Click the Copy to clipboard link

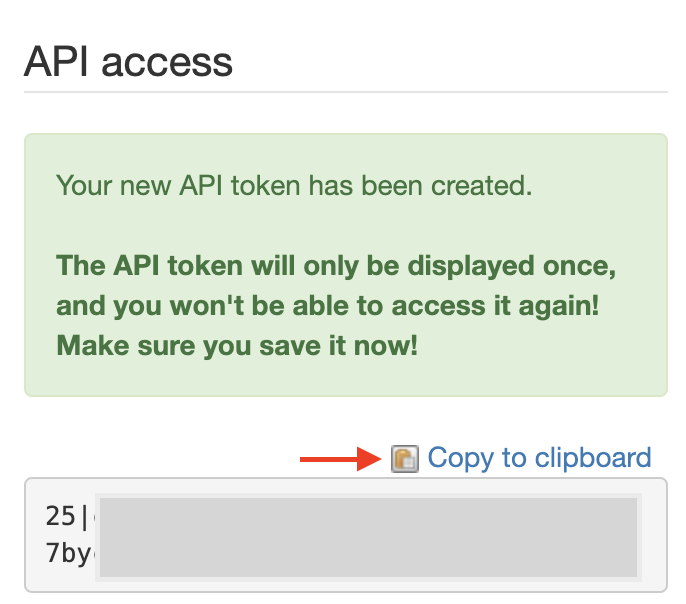coord(539,458)
